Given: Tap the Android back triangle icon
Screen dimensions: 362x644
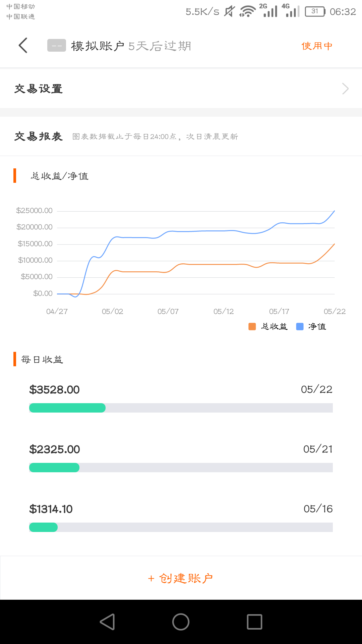Looking at the screenshot, I should [108, 622].
